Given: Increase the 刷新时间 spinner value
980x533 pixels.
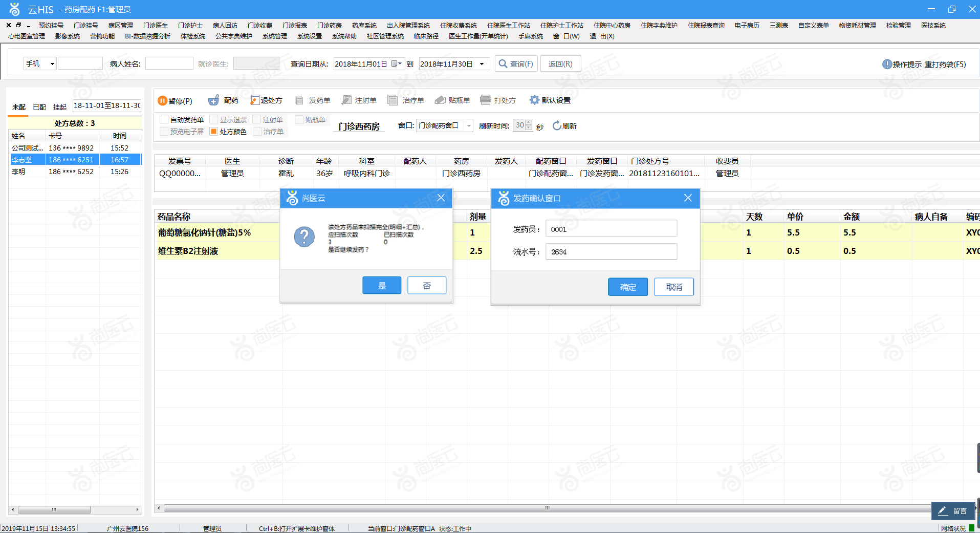Looking at the screenshot, I should [x=529, y=122].
